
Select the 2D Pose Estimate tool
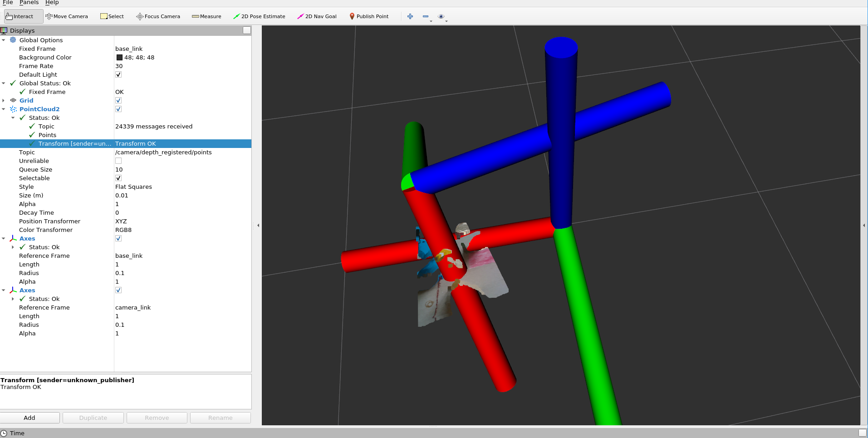point(259,16)
